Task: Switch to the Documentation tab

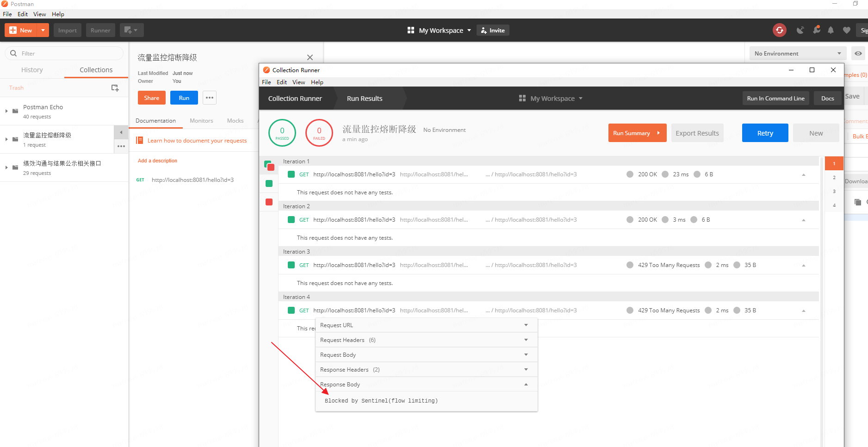Action: (x=155, y=121)
